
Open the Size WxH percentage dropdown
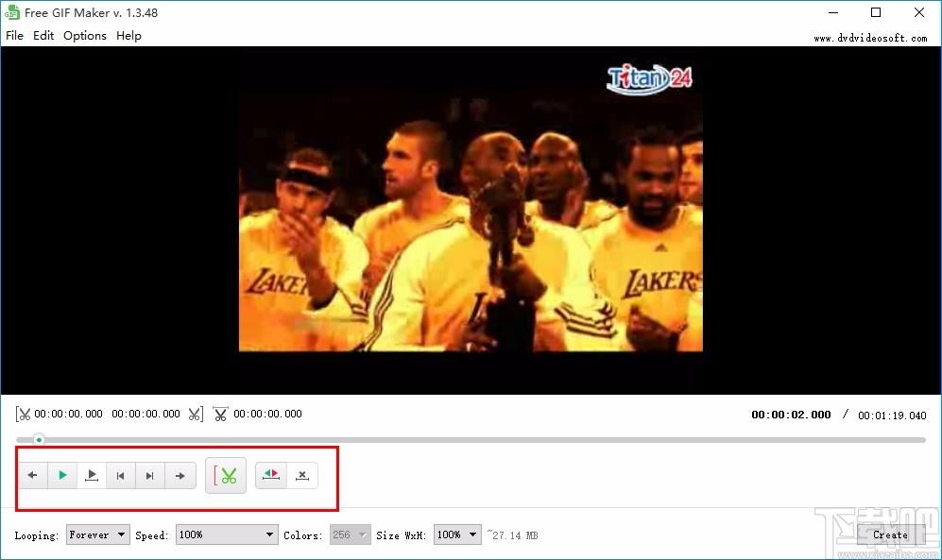(457, 535)
